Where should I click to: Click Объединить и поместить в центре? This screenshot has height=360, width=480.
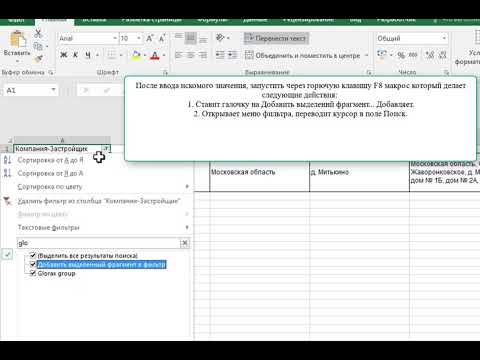click(x=303, y=55)
